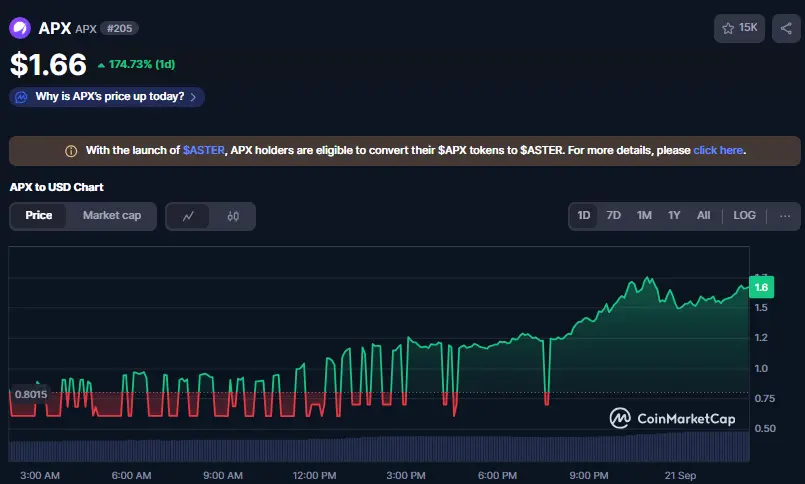Image resolution: width=805 pixels, height=484 pixels.
Task: Click the $1.66 price value
Action: coord(48,65)
